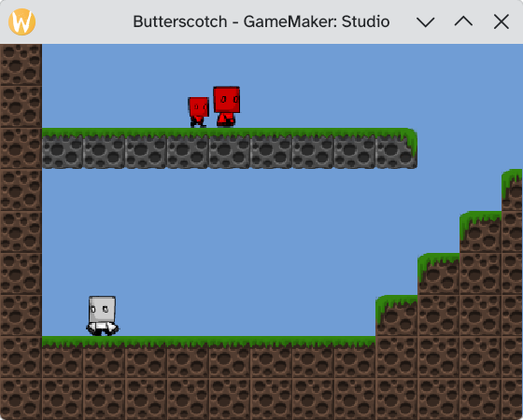Viewport: 523px width, 420px height.
Task: Click the gray block-head player character
Action: pyautogui.click(x=103, y=315)
